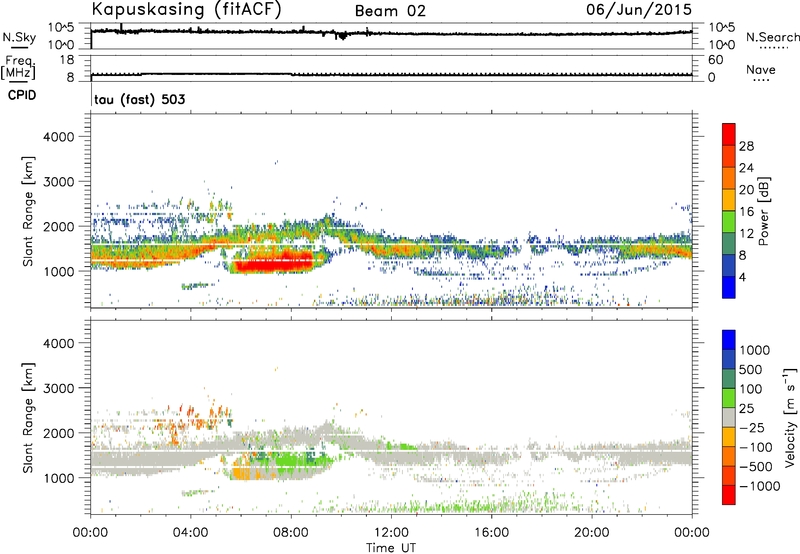
Task: Select the N.Sky noise trace line
Action: coord(391,33)
